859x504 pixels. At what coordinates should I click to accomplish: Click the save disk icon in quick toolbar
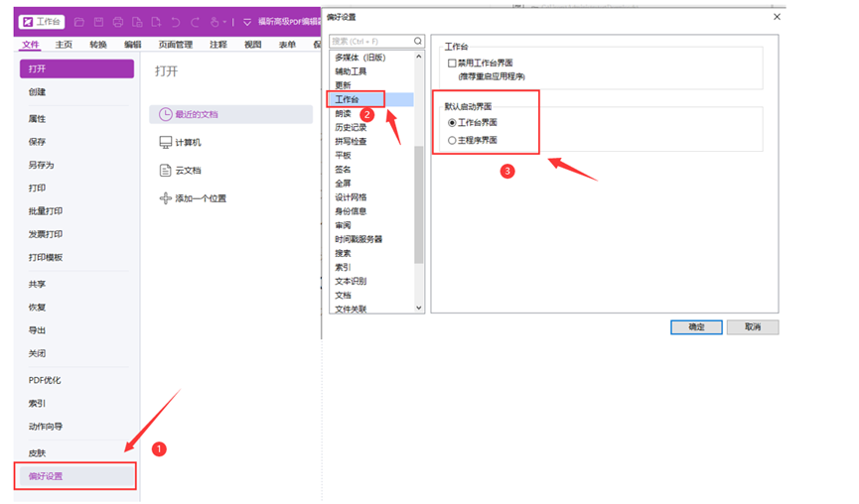[99, 21]
